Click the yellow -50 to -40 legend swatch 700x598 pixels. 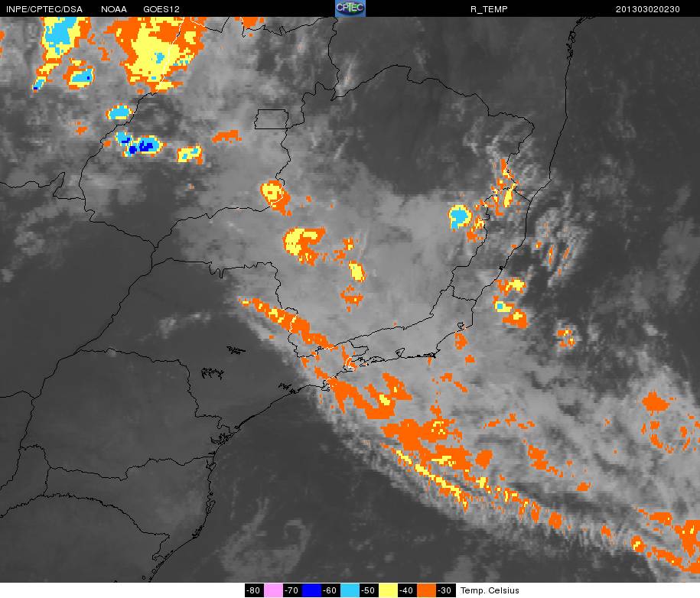[389, 590]
